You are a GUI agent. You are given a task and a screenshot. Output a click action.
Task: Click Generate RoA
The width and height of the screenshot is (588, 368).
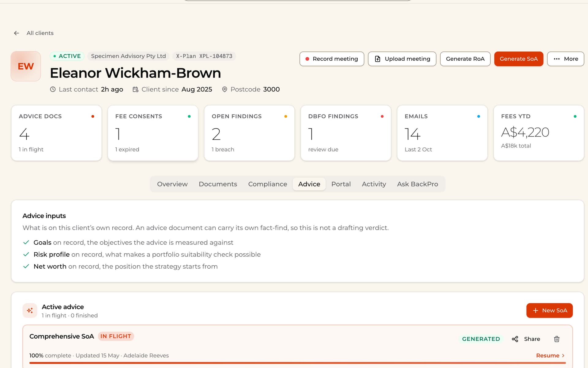pos(465,59)
